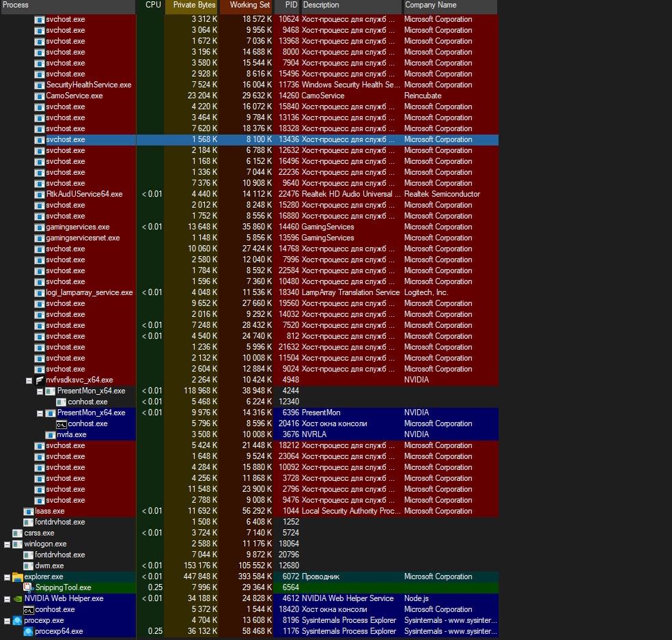This screenshot has height=640, width=672.
Task: Click the PID value 23064
Action: 289,456
